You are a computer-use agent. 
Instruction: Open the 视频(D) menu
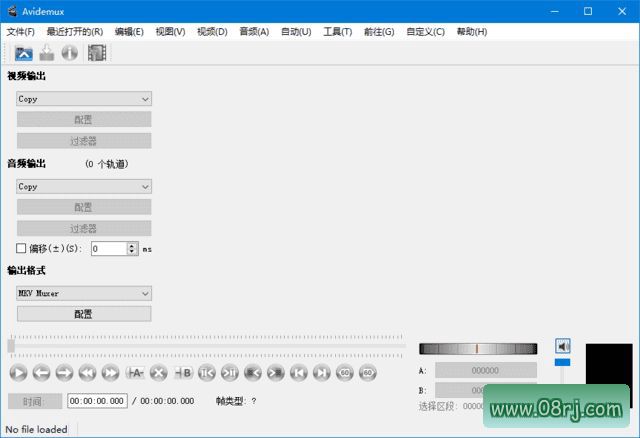(212, 32)
